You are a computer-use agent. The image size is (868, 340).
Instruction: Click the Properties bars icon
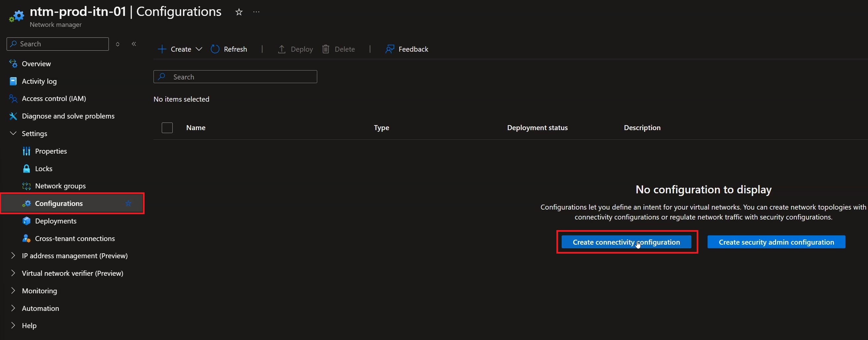click(x=26, y=151)
